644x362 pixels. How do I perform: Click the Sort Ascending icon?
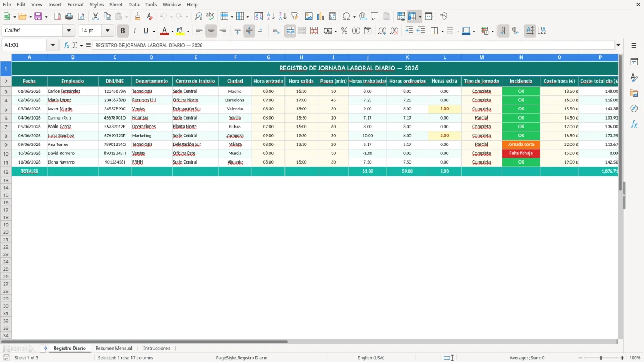click(x=270, y=17)
